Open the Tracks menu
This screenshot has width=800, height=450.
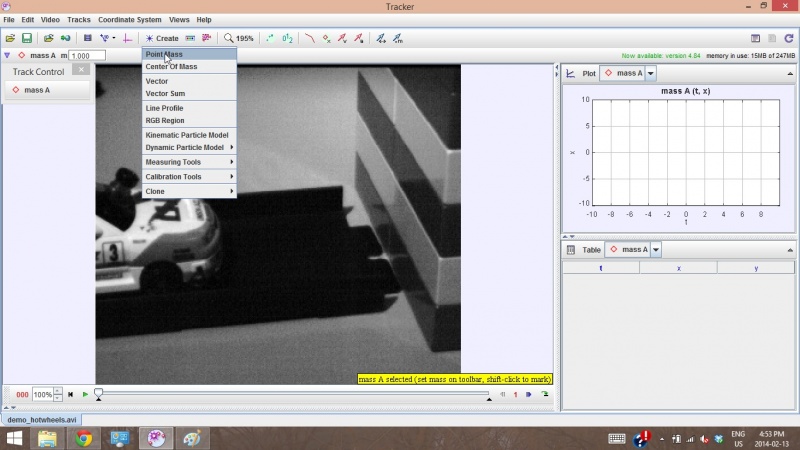tap(79, 20)
